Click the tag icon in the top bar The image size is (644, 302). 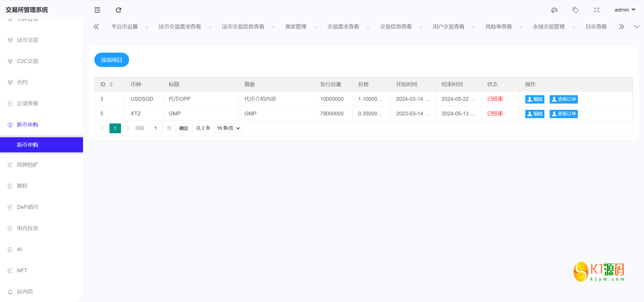[x=576, y=10]
